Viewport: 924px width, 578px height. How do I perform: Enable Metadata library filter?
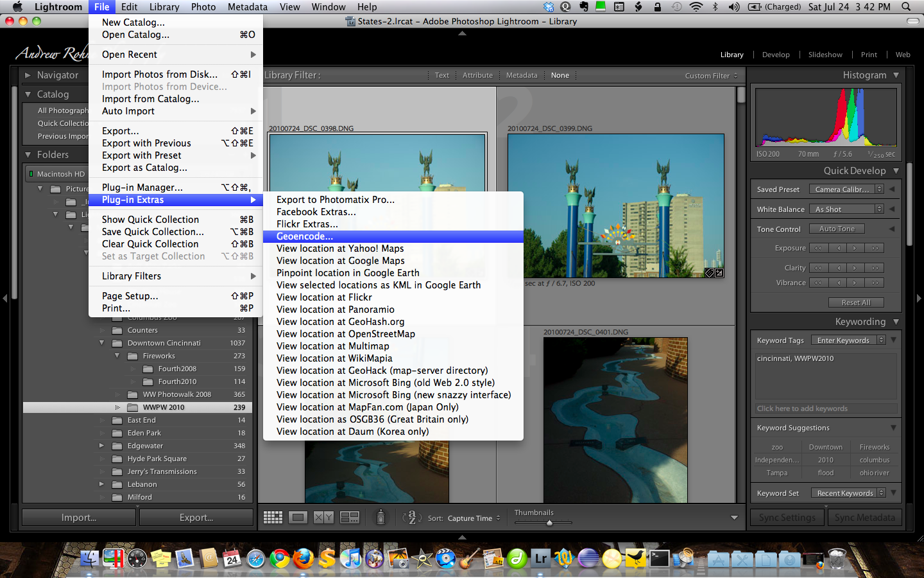click(x=522, y=75)
